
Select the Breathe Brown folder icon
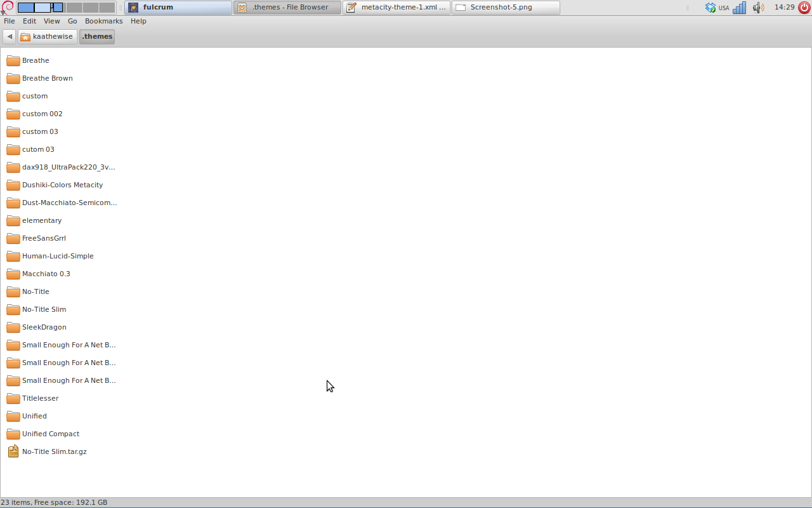[x=13, y=78]
